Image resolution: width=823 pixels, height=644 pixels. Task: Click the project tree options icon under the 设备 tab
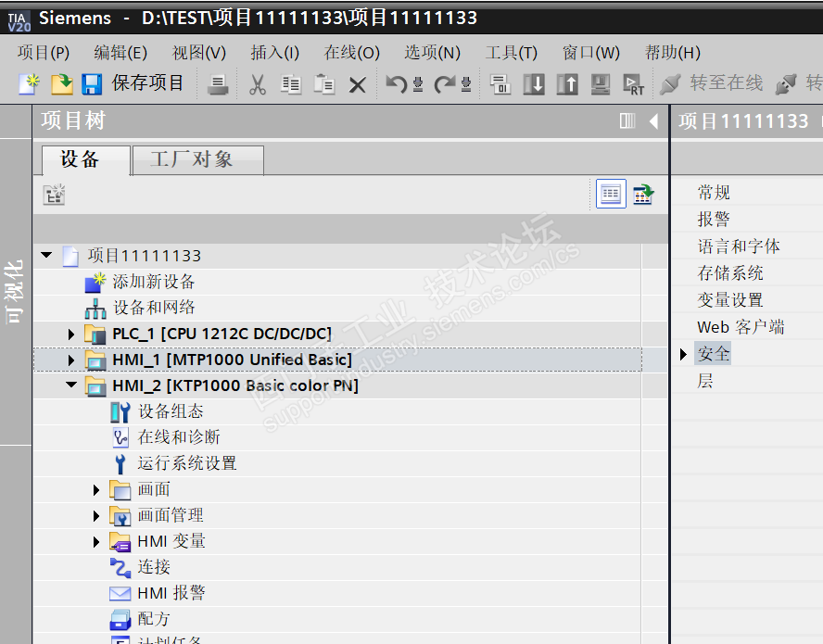[x=54, y=195]
